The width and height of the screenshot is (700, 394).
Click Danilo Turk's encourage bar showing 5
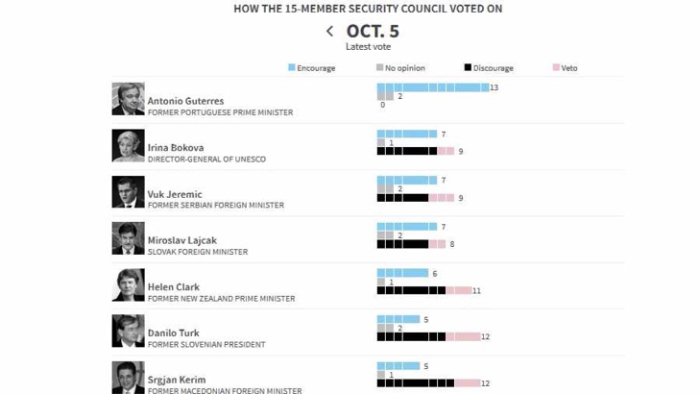(x=398, y=319)
